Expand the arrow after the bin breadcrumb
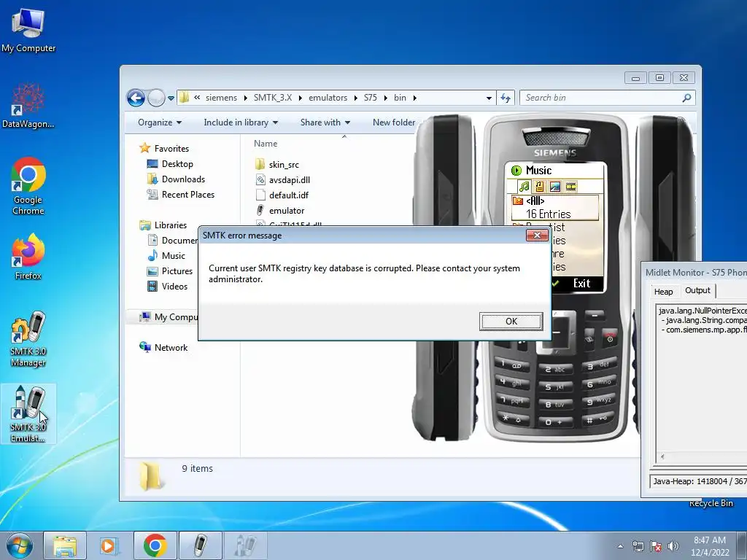Screen dimensions: 747x560 414,98
